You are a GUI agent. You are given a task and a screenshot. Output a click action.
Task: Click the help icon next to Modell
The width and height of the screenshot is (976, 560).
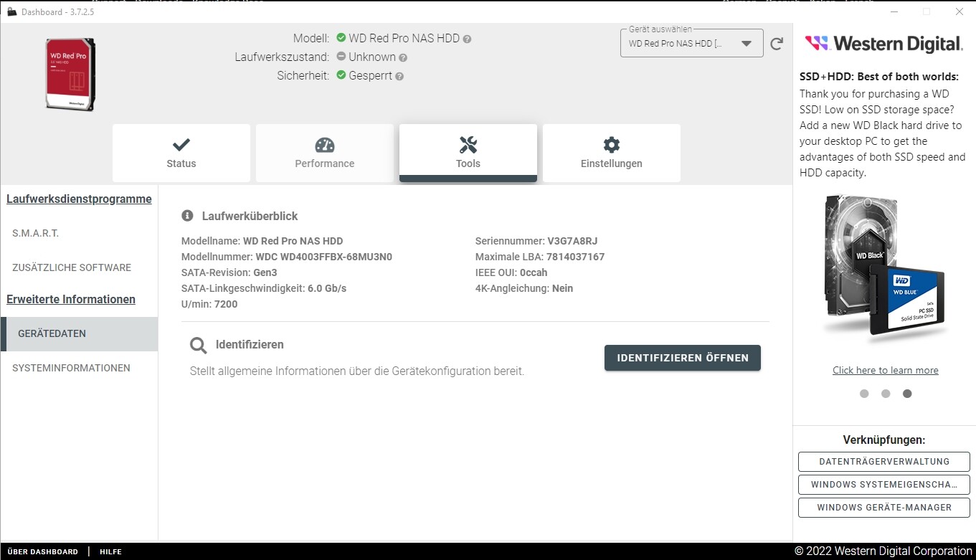(467, 39)
